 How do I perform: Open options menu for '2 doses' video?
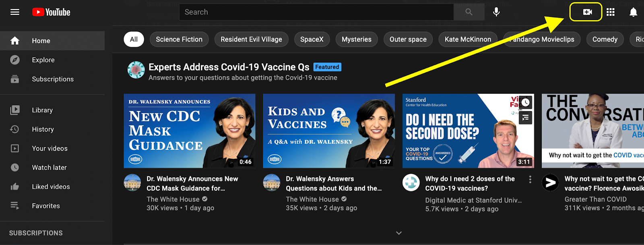pyautogui.click(x=530, y=179)
